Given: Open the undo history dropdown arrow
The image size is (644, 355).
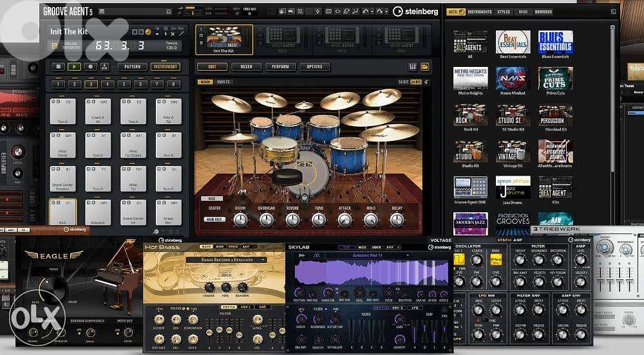Looking at the screenshot, I should 372,12.
